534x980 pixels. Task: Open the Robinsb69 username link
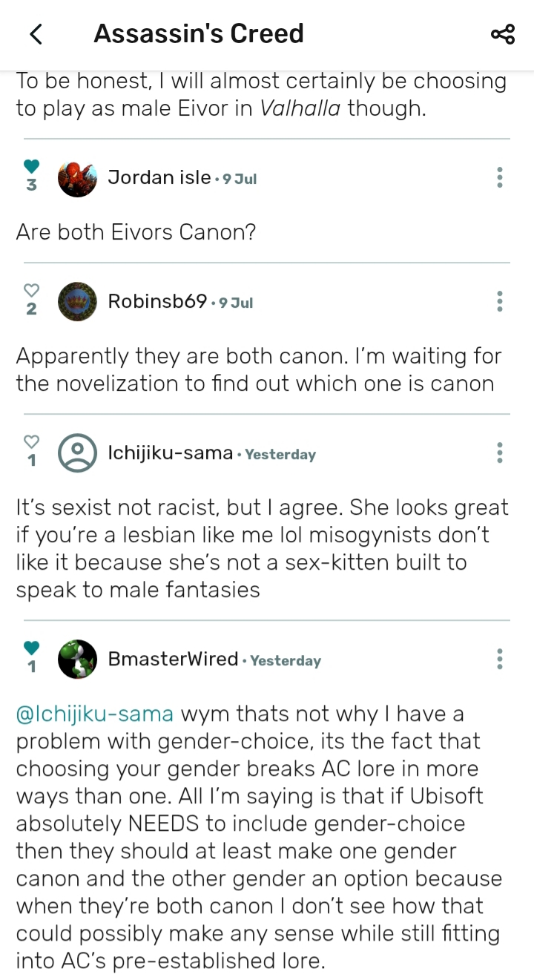point(157,301)
